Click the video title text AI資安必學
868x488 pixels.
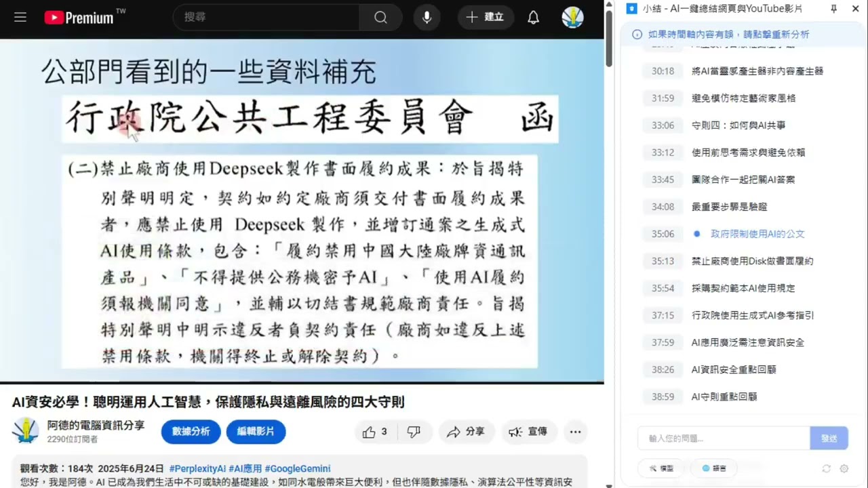(208, 403)
